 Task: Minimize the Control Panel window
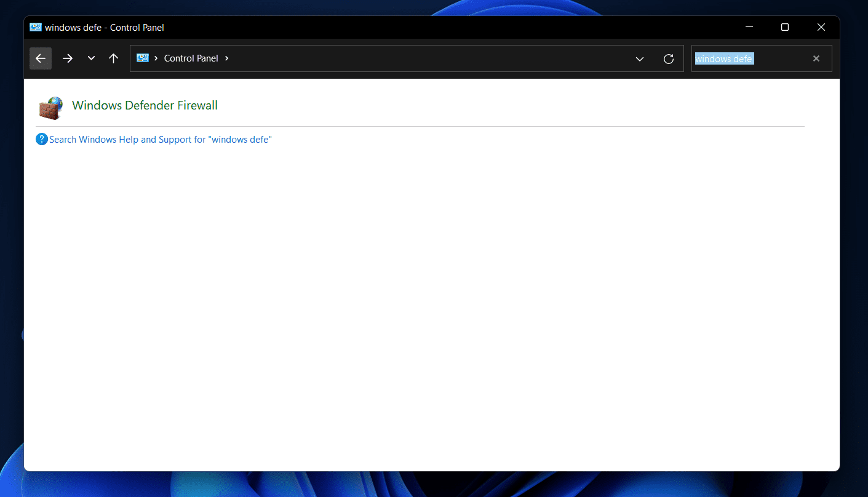point(749,27)
